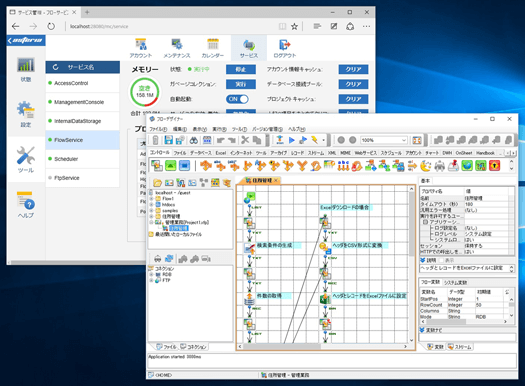Click the 停止 stop button
The width and height of the screenshot is (525, 386).
click(x=241, y=70)
